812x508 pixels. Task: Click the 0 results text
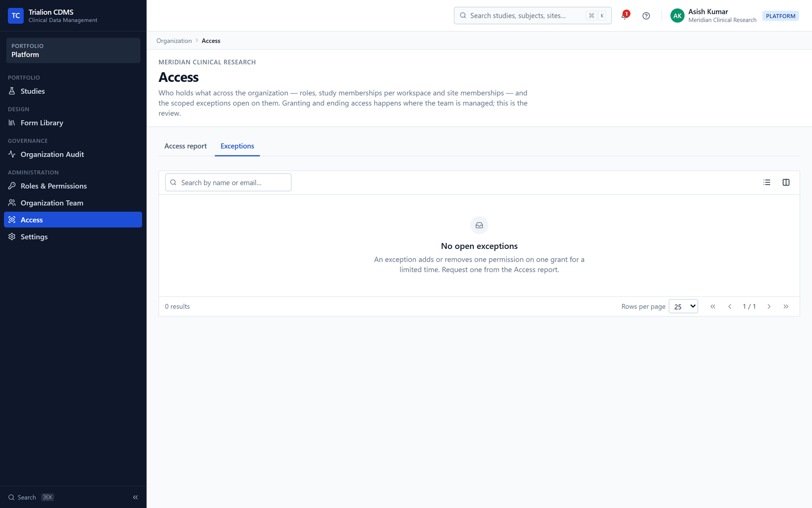(177, 306)
